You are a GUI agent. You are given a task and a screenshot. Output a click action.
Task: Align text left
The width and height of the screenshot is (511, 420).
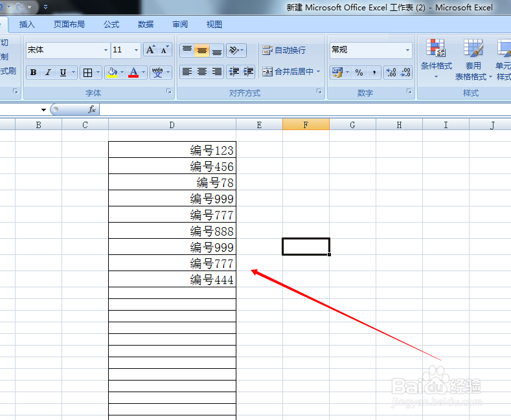click(187, 72)
